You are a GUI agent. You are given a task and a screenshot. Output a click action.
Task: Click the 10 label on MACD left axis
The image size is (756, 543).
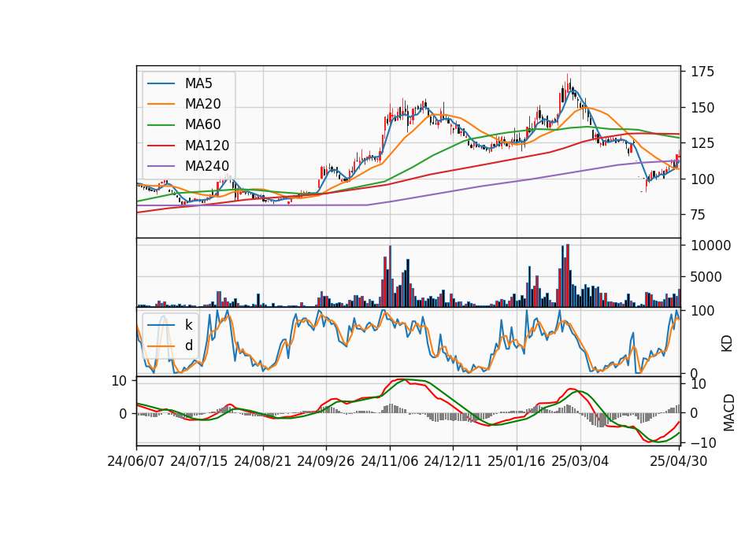[x=119, y=381]
